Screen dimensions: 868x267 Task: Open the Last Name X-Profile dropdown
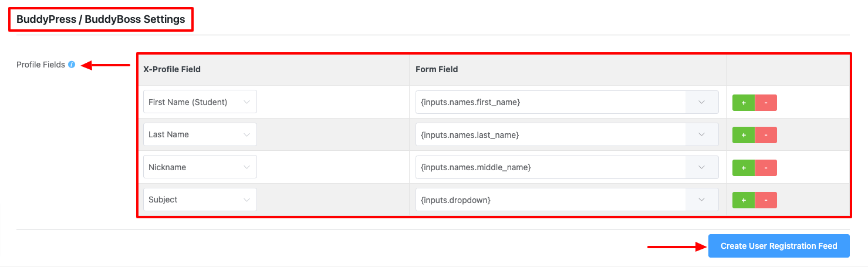tap(200, 134)
